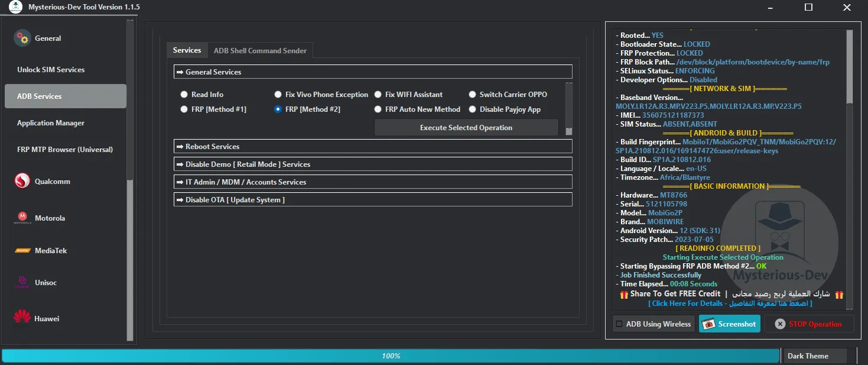Click the Motorola logo icon
This screenshot has height=365, width=868.
point(22,218)
